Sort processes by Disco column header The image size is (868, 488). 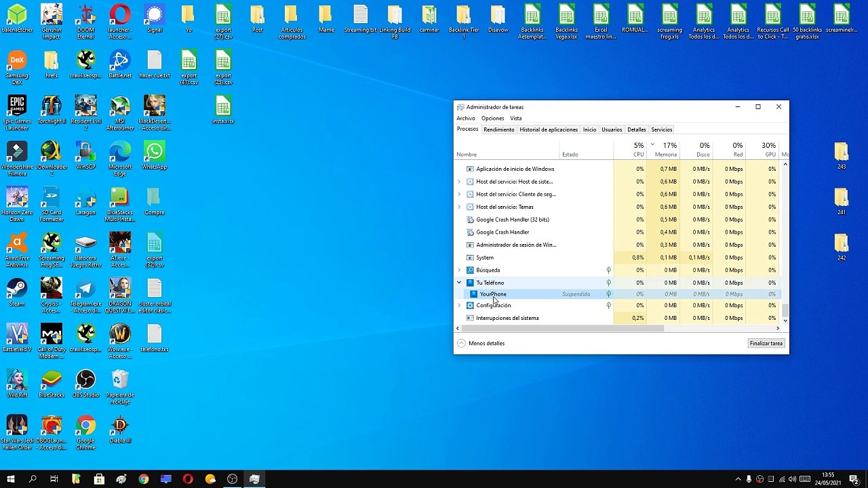[x=696, y=150]
